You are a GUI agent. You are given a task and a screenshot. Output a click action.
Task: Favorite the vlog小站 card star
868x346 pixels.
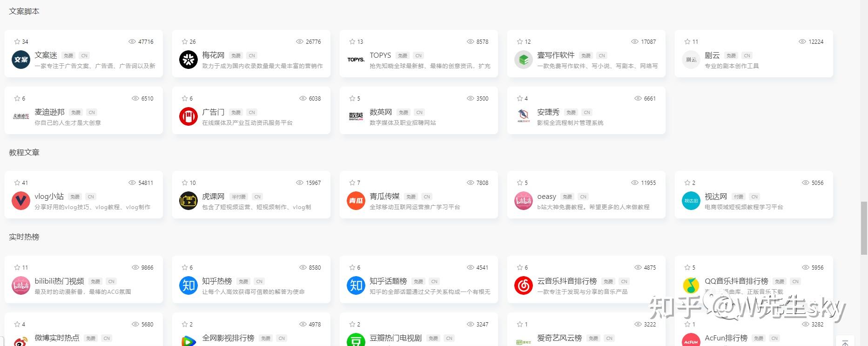click(x=17, y=183)
